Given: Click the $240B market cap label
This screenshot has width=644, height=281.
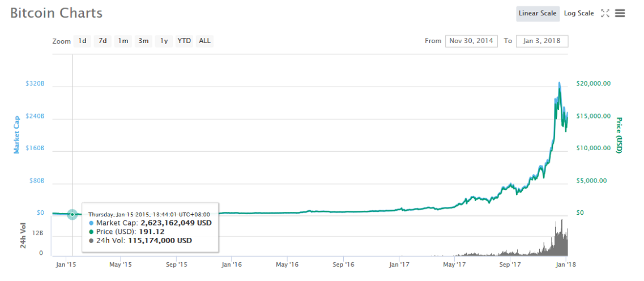Looking at the screenshot, I should pyautogui.click(x=35, y=116).
